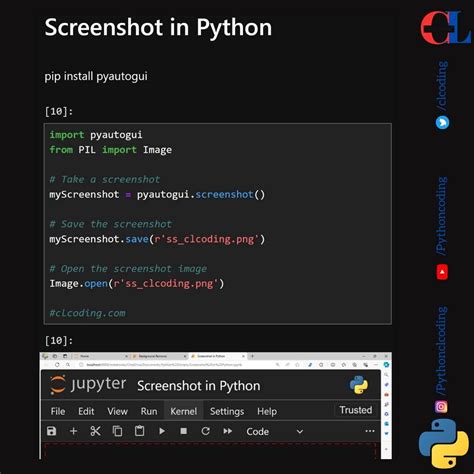Click the pyautogui.screenshot() assignment line
This screenshot has height=474, width=474.
tap(157, 194)
